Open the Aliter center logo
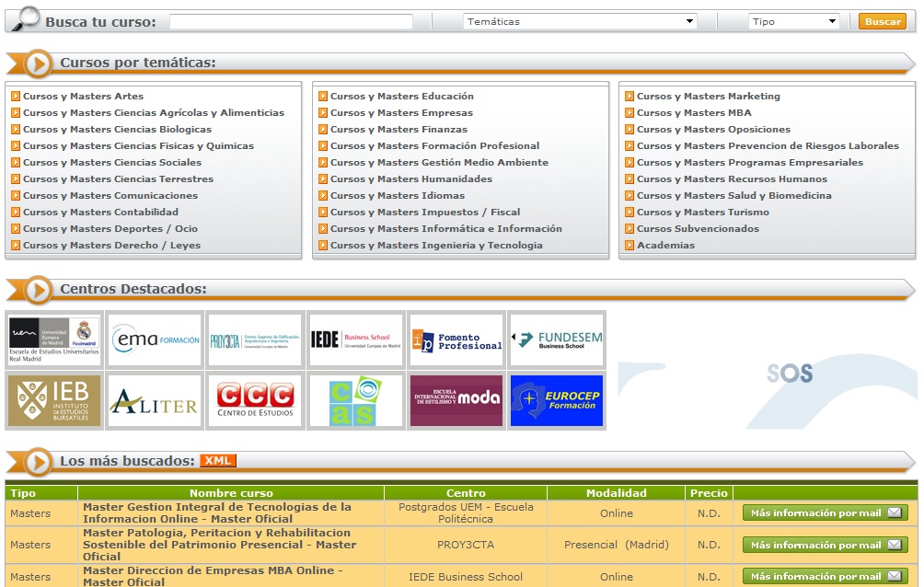 coord(154,400)
